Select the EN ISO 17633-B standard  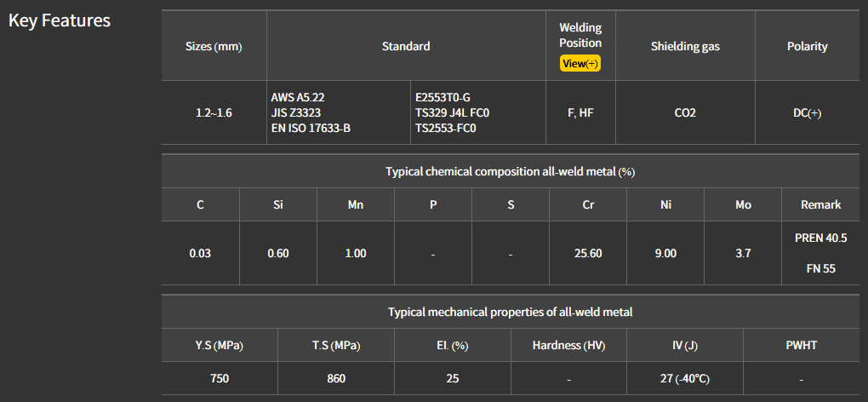pyautogui.click(x=311, y=128)
